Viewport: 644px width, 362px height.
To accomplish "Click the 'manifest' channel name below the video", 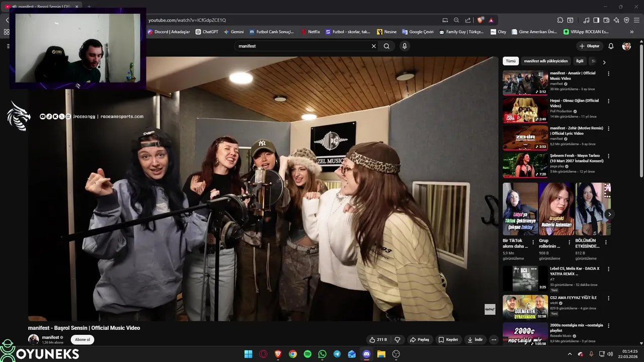I will pos(50,337).
